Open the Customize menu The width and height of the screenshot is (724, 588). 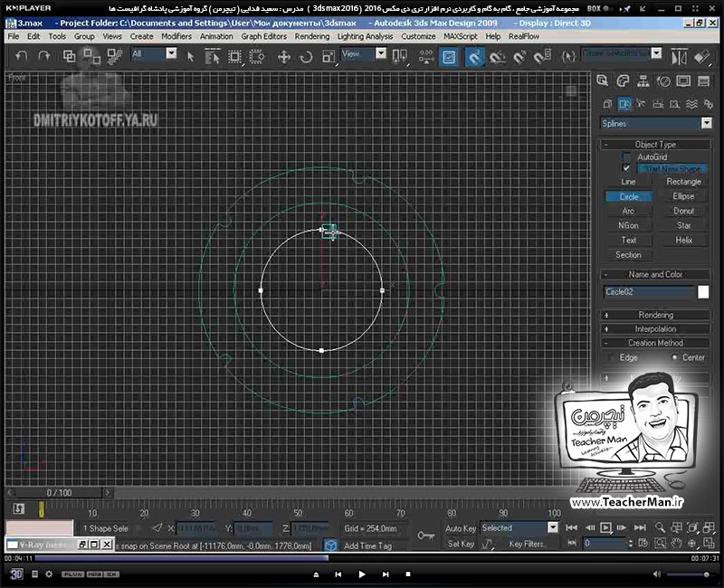pos(418,36)
